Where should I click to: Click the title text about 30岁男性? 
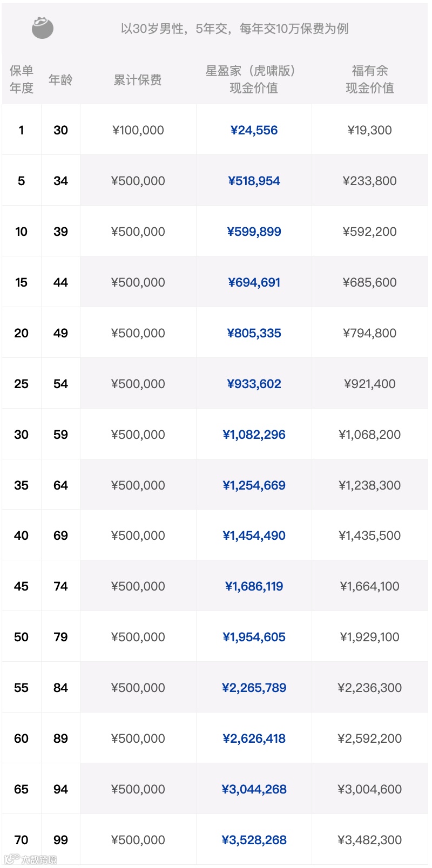(234, 29)
